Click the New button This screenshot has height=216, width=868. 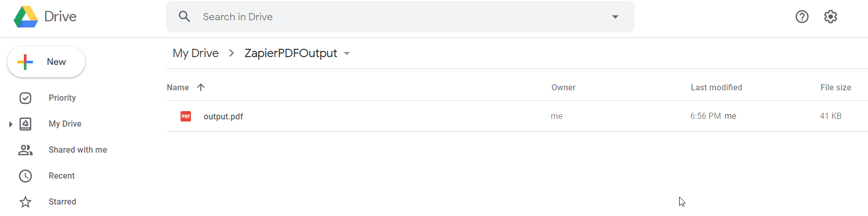point(46,62)
